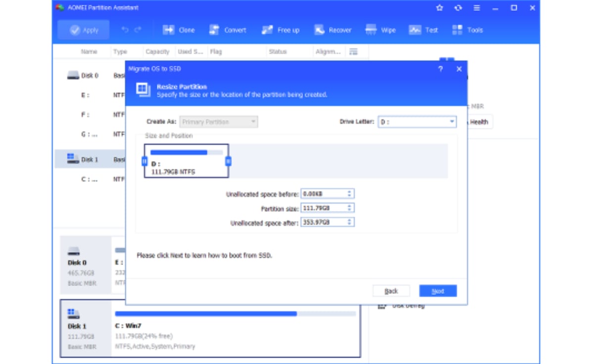Select Disk 1 in the disk list
The width and height of the screenshot is (592, 364).
coord(90,159)
